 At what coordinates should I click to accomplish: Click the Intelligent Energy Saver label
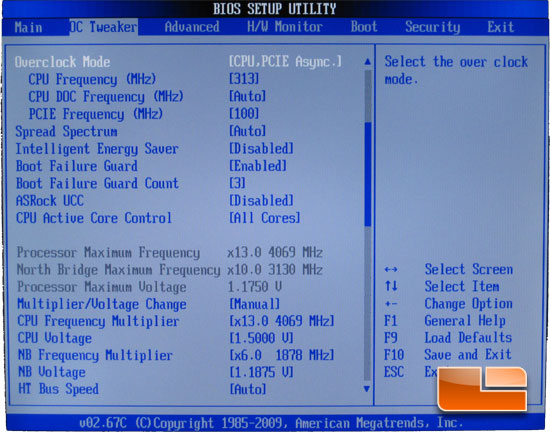pos(97,149)
